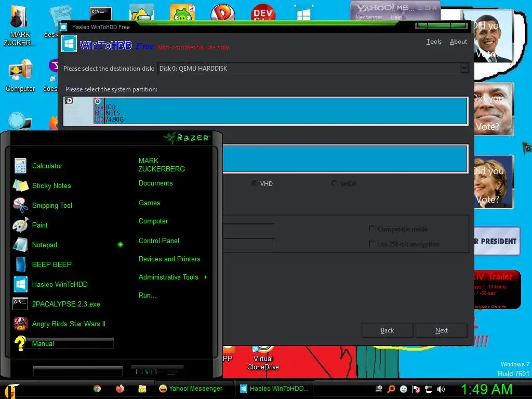The height and width of the screenshot is (399, 532).
Task: Click the Start orb on the taskbar
Action: 12,390
